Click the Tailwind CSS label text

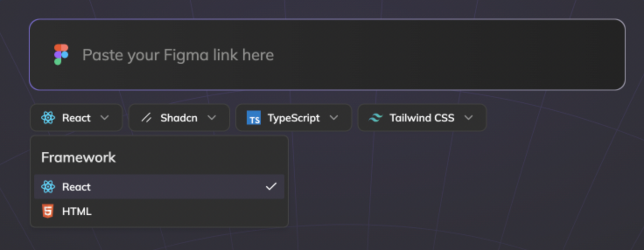(422, 118)
